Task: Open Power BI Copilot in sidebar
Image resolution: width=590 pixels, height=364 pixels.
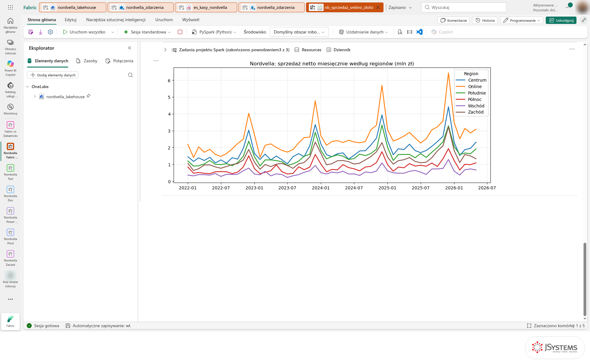Action: coord(10,68)
